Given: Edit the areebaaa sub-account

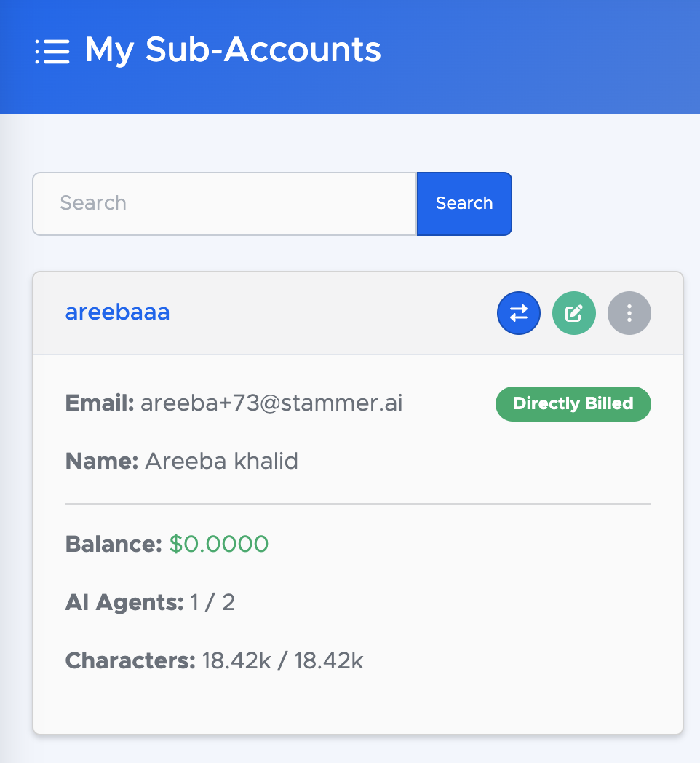Looking at the screenshot, I should click(574, 313).
